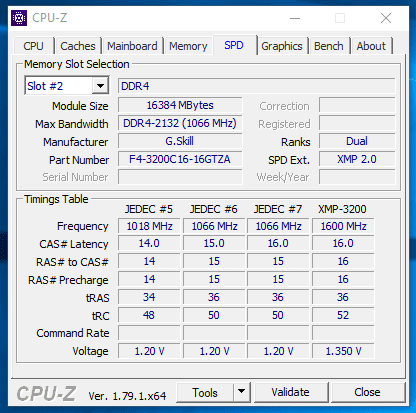Click the XMP 2.0 SPD Ext. value
The height and width of the screenshot is (413, 416).
[x=357, y=159]
